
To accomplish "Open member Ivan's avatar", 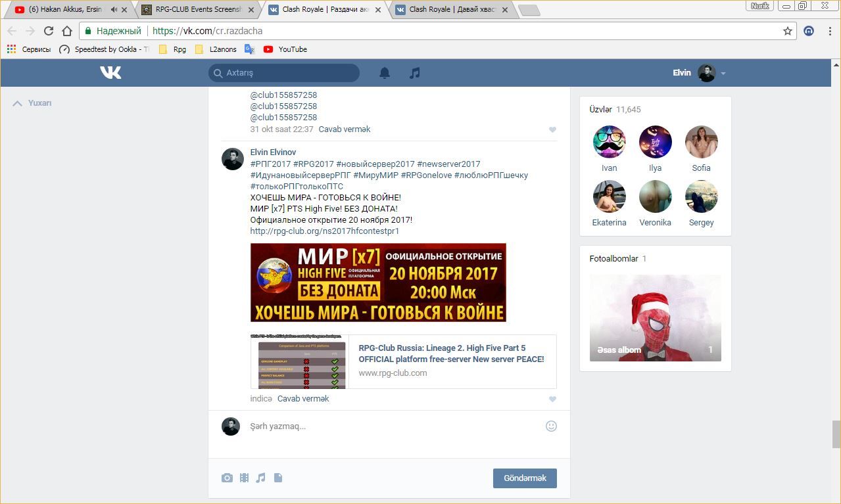I will [x=609, y=142].
